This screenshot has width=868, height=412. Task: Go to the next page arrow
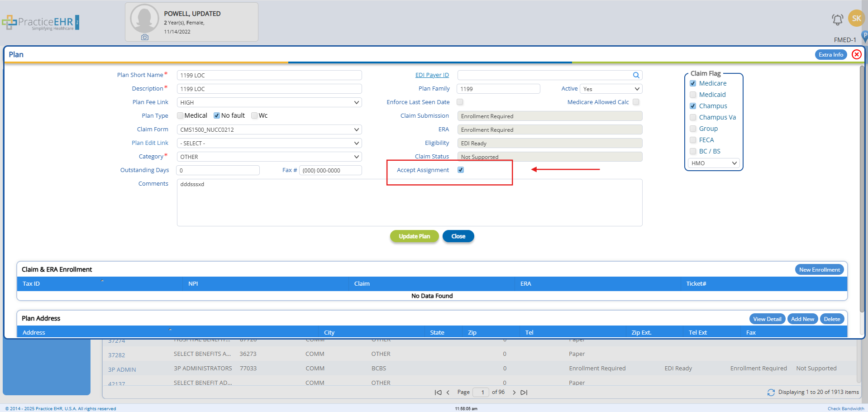[x=514, y=393]
